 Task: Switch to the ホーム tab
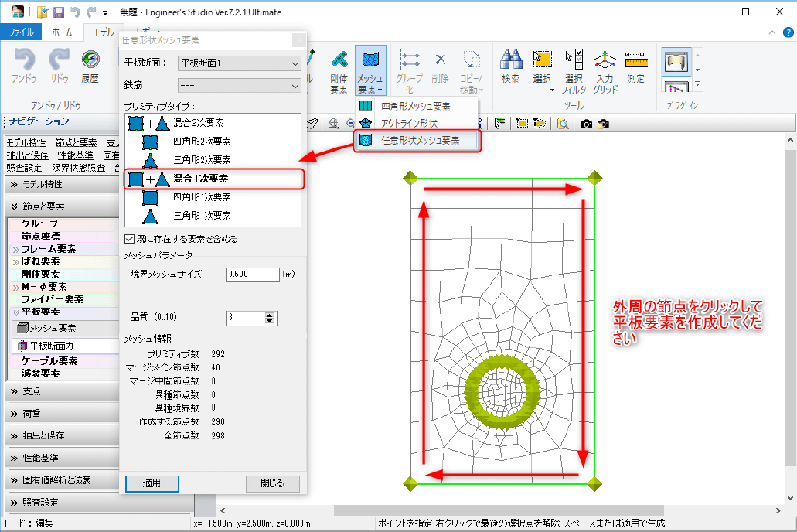click(x=62, y=32)
